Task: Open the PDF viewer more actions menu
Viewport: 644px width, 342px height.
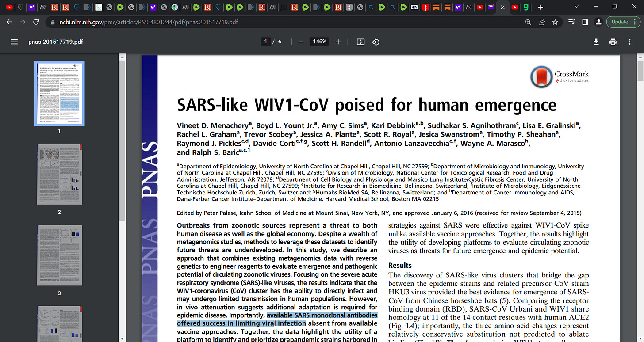Action: coord(629,42)
